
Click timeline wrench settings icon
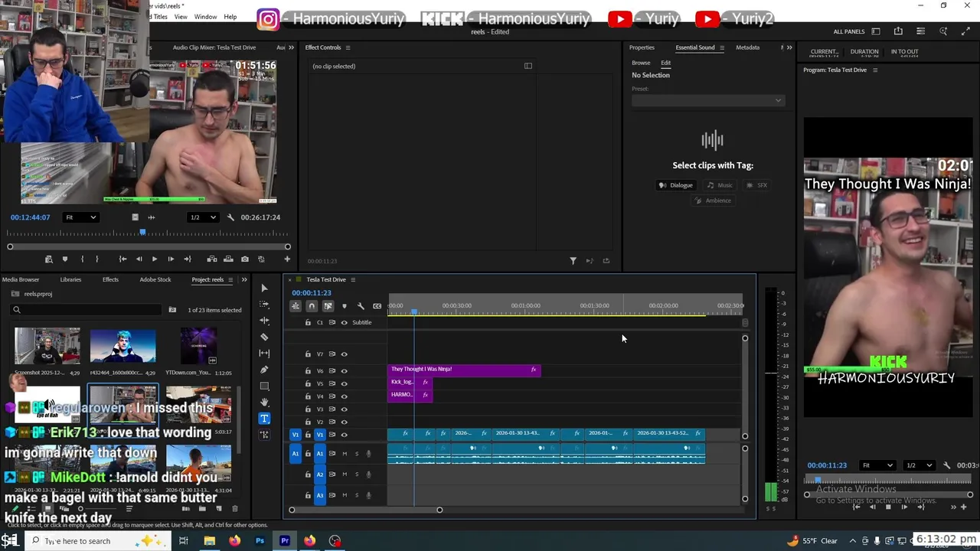(361, 306)
